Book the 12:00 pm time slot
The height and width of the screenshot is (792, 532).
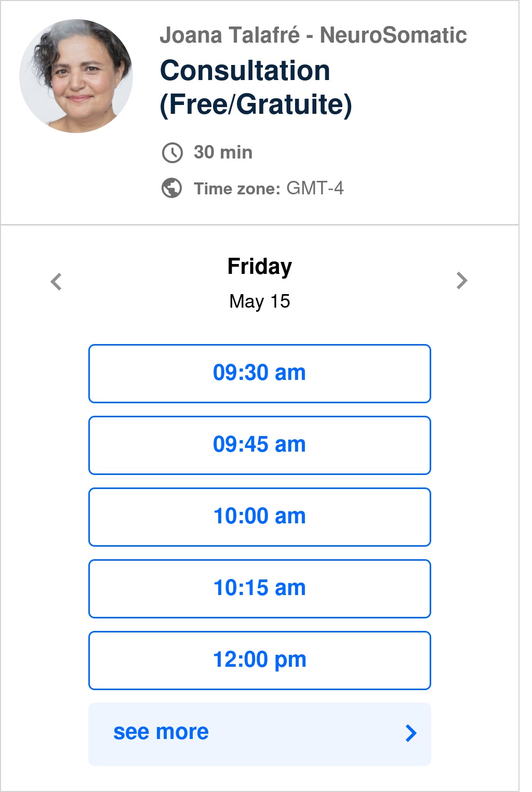pyautogui.click(x=260, y=661)
